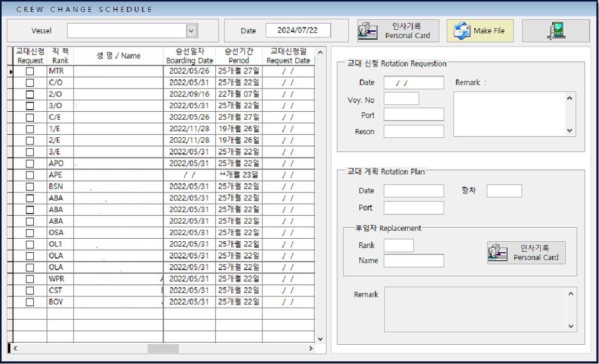Click the 직책 Rank column header
This screenshot has width=599, height=364.
click(60, 56)
